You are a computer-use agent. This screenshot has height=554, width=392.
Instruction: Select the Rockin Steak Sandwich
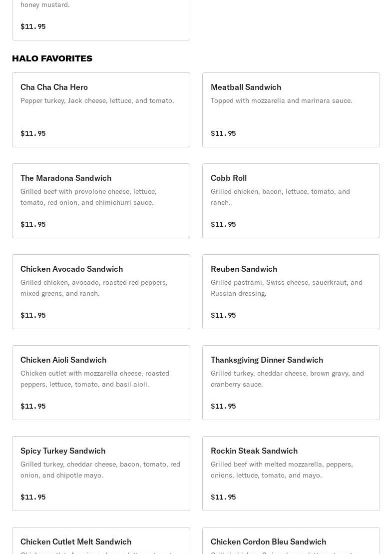[291, 474]
